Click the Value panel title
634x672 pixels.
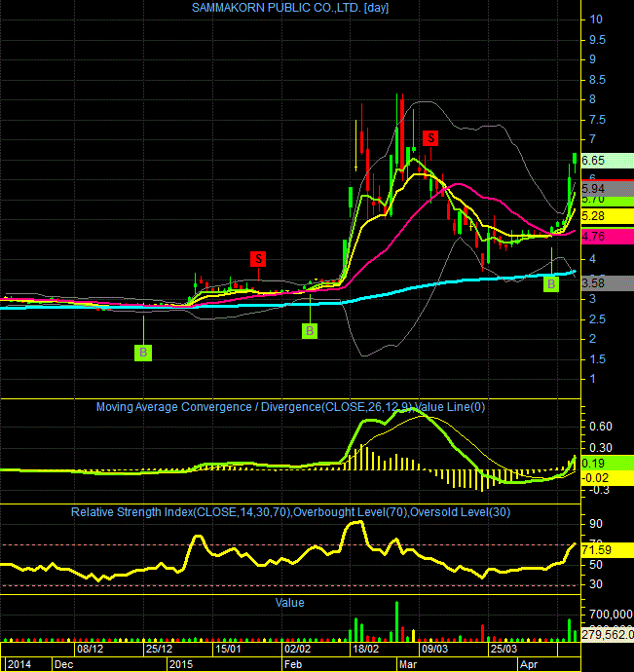tap(290, 603)
